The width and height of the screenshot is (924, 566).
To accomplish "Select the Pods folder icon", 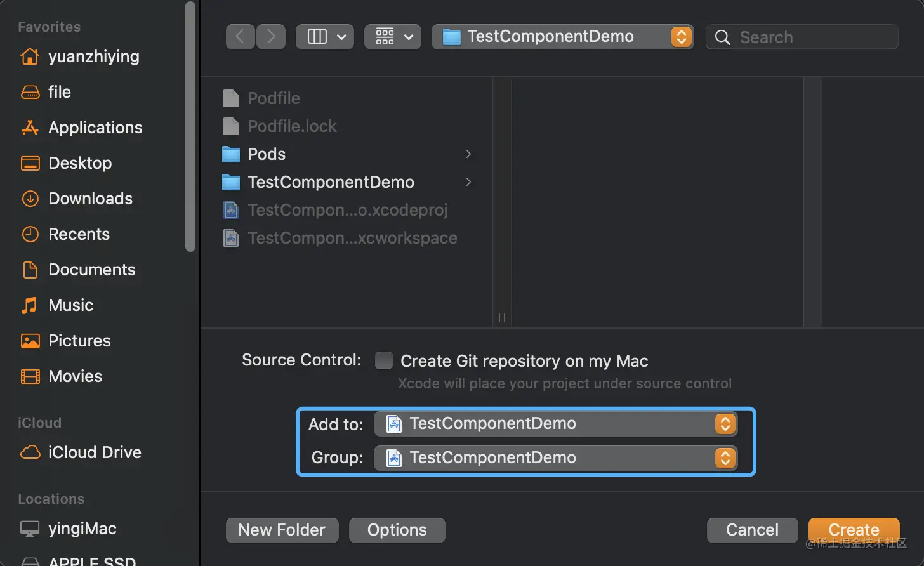I will pyautogui.click(x=231, y=154).
